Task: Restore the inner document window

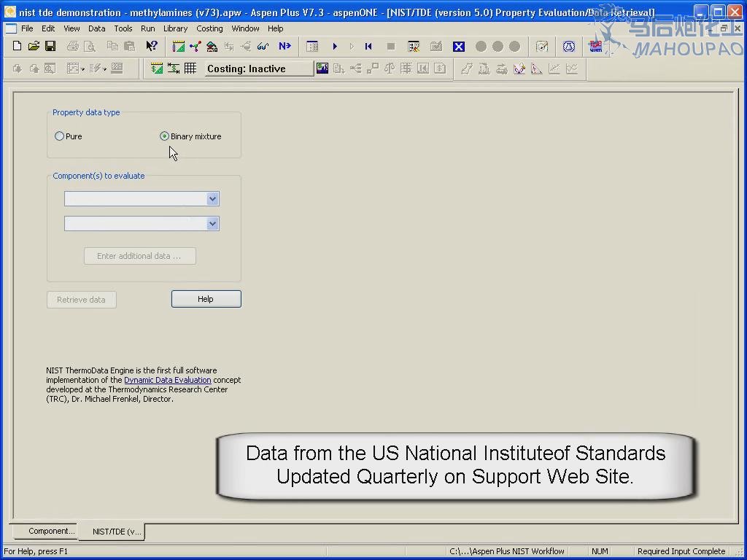Action: 723,28
